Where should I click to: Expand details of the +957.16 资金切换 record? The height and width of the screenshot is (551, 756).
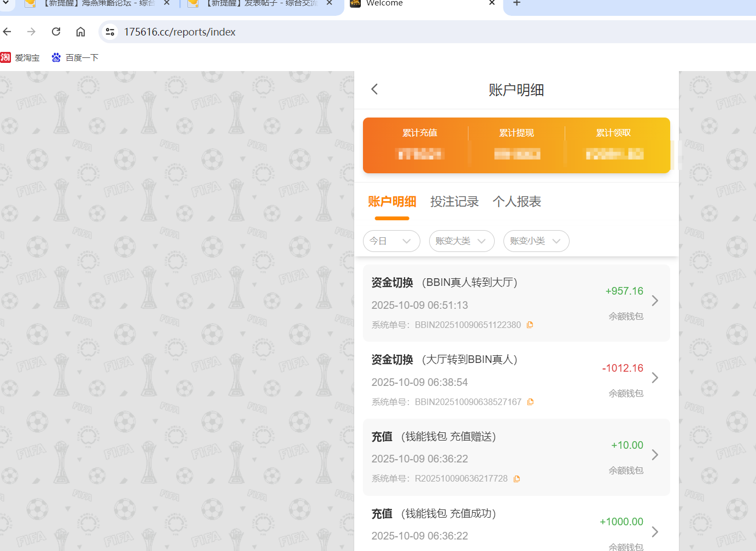pyautogui.click(x=654, y=300)
